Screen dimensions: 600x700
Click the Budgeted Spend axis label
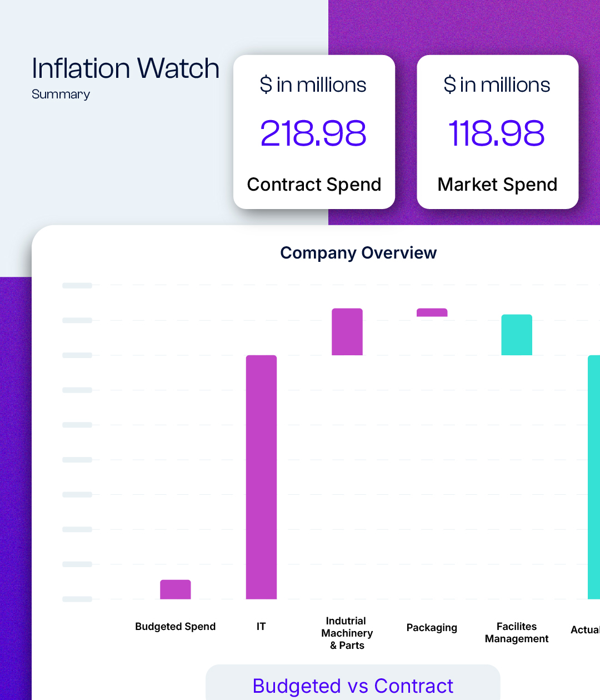[x=176, y=627]
